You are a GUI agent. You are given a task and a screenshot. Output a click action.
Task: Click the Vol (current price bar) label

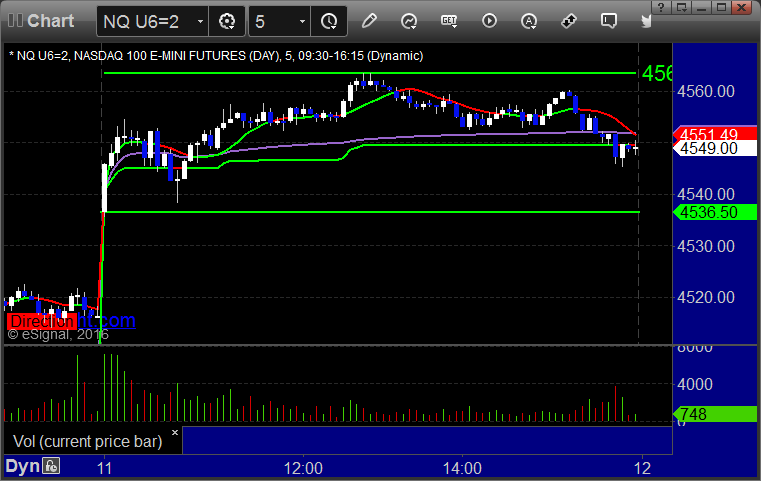[87, 441]
